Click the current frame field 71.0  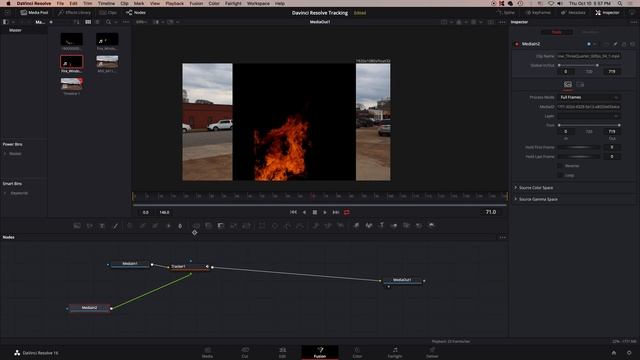coord(491,212)
